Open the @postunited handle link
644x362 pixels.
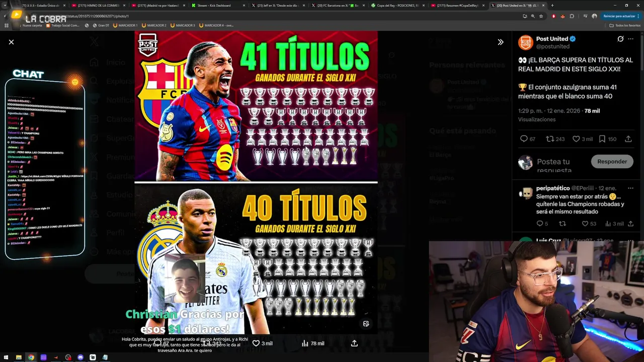pos(553,46)
